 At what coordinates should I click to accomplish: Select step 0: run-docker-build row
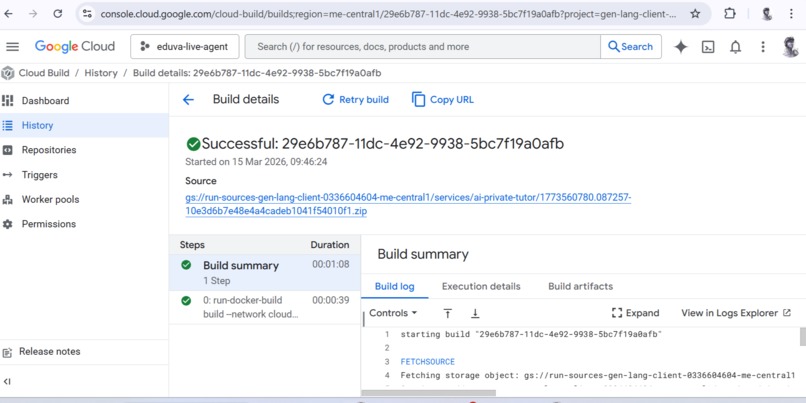tap(265, 307)
